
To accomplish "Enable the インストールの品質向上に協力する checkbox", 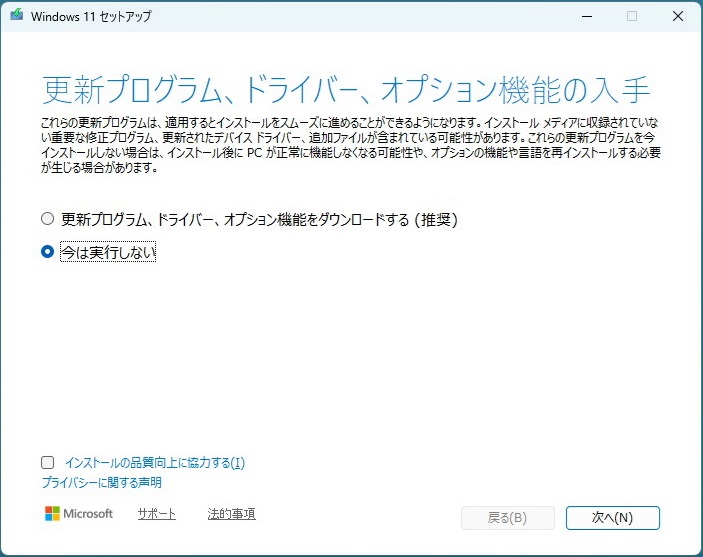I will click(47, 463).
